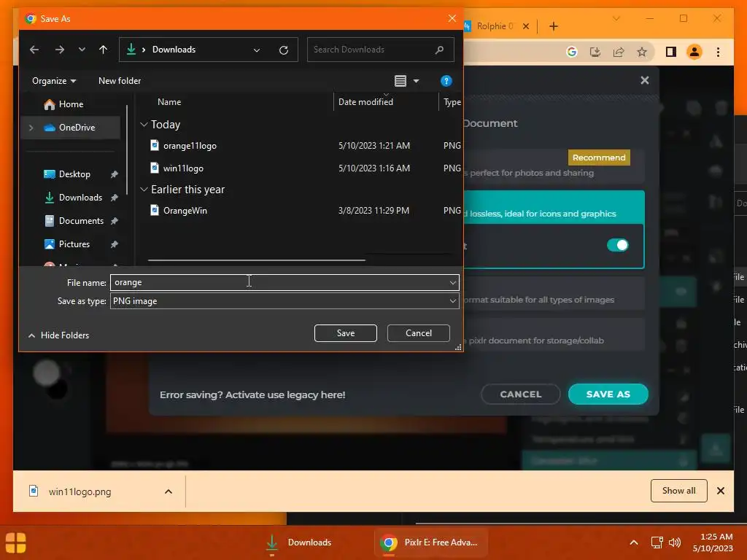747x560 pixels.
Task: Click the install app icon in Chrome
Action: [x=595, y=52]
